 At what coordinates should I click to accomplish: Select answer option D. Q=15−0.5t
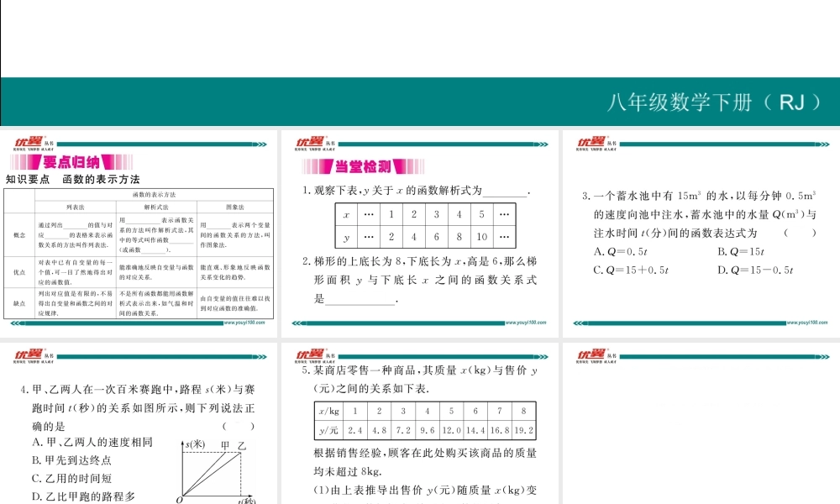[x=756, y=270]
